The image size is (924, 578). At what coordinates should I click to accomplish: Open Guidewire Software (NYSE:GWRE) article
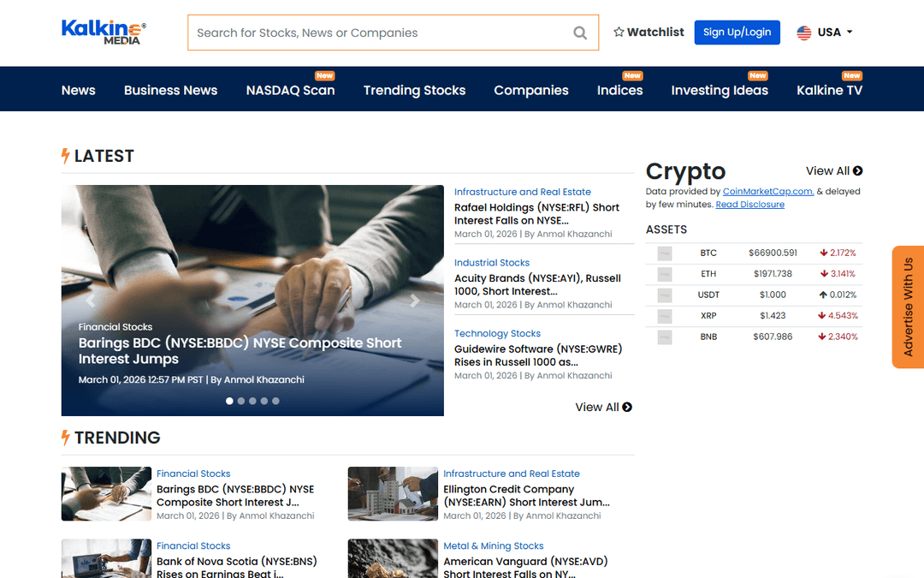[x=538, y=355]
